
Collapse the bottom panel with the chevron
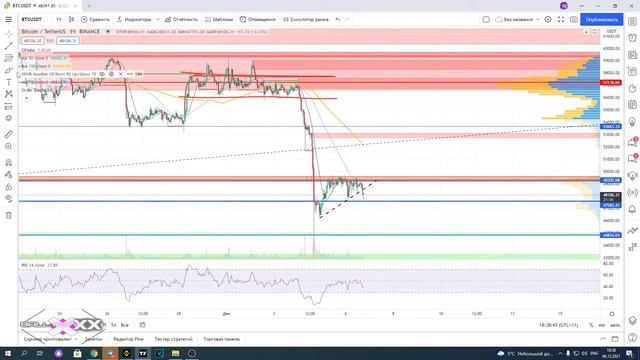[x=603, y=339]
